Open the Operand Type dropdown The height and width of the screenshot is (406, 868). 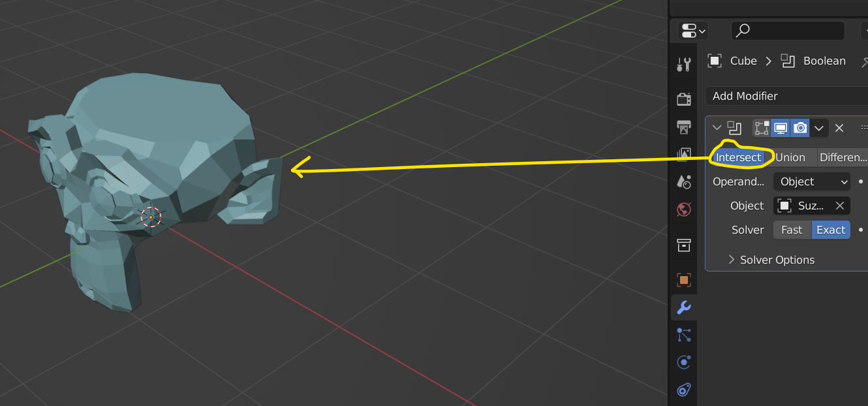pyautogui.click(x=812, y=181)
